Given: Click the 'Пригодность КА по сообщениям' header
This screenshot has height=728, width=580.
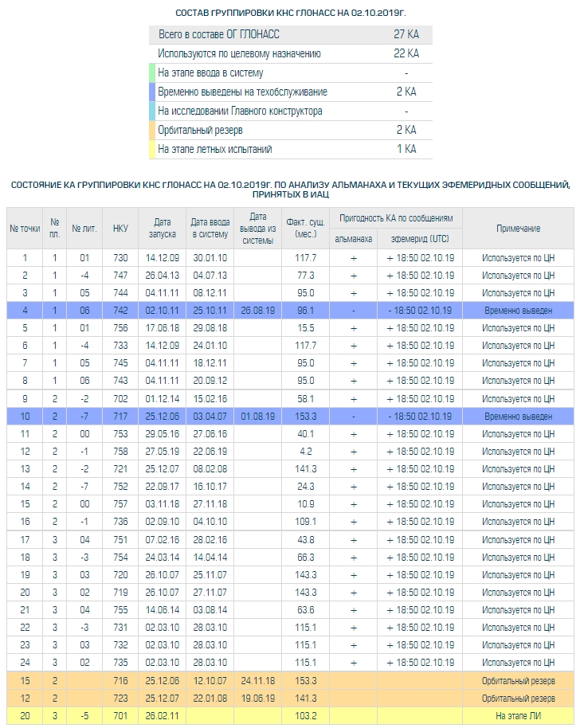Looking at the screenshot, I should click(x=396, y=218).
